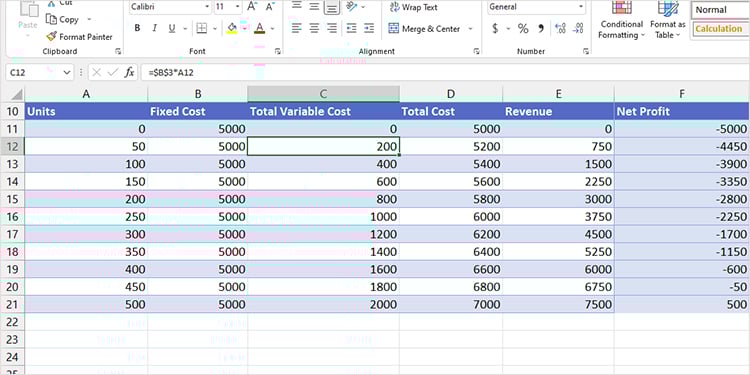The height and width of the screenshot is (375, 750).
Task: Select row 15 header
Action: coord(12,199)
